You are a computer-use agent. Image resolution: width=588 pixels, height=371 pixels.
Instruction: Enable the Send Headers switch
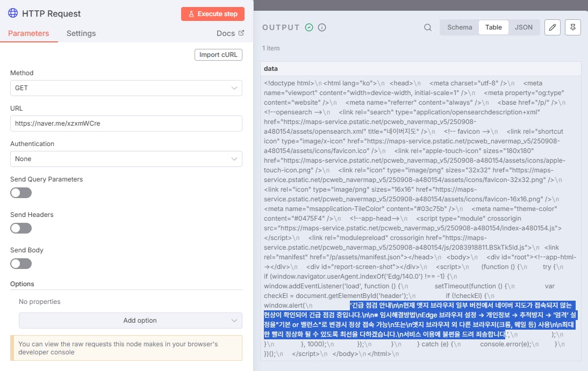click(21, 228)
